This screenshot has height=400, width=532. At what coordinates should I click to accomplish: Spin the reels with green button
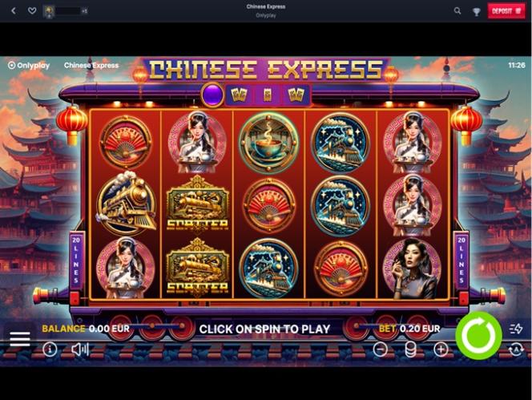pos(478,336)
